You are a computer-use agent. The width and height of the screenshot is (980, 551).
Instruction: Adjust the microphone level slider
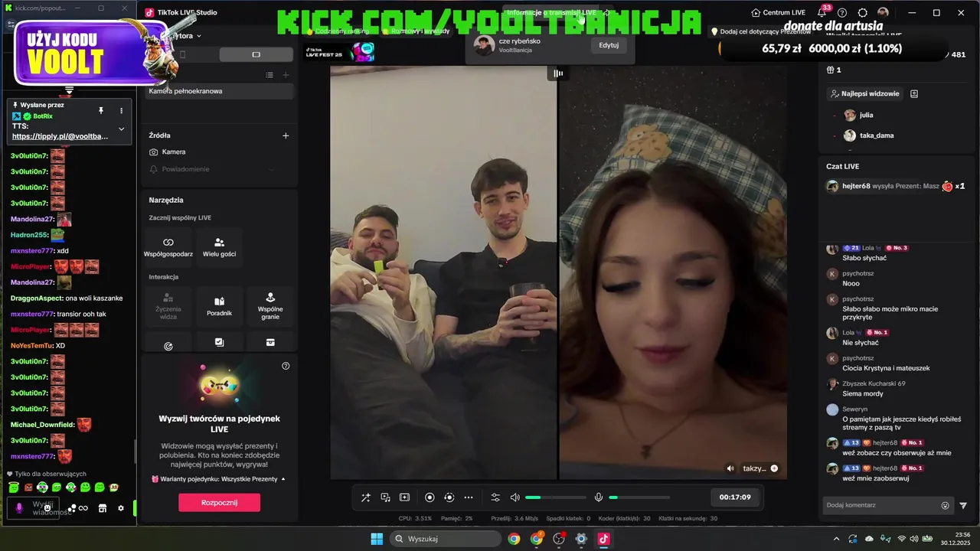click(639, 497)
